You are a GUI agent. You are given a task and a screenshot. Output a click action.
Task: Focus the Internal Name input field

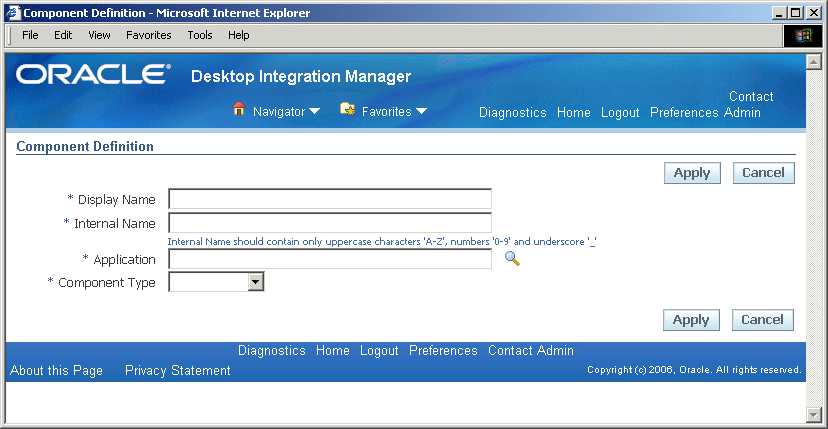[x=330, y=223]
